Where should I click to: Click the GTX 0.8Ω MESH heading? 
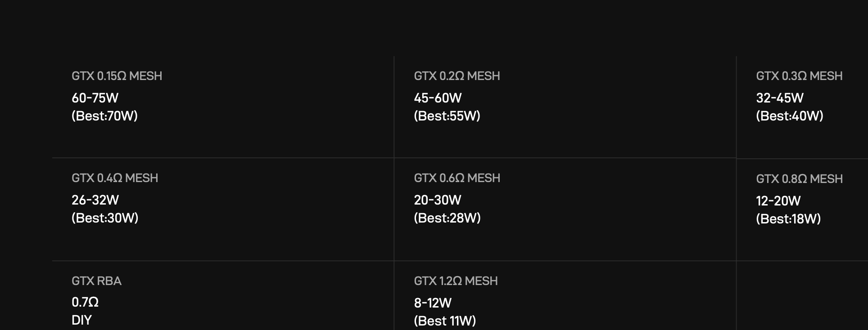(x=799, y=179)
